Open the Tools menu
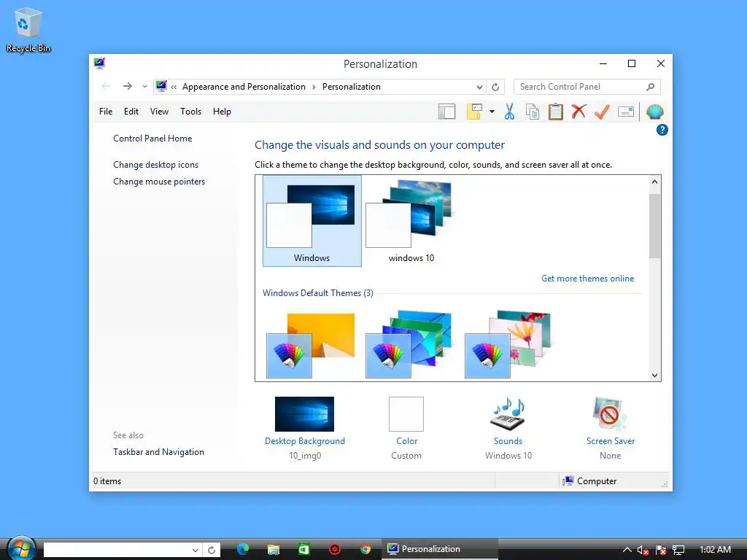 point(190,112)
